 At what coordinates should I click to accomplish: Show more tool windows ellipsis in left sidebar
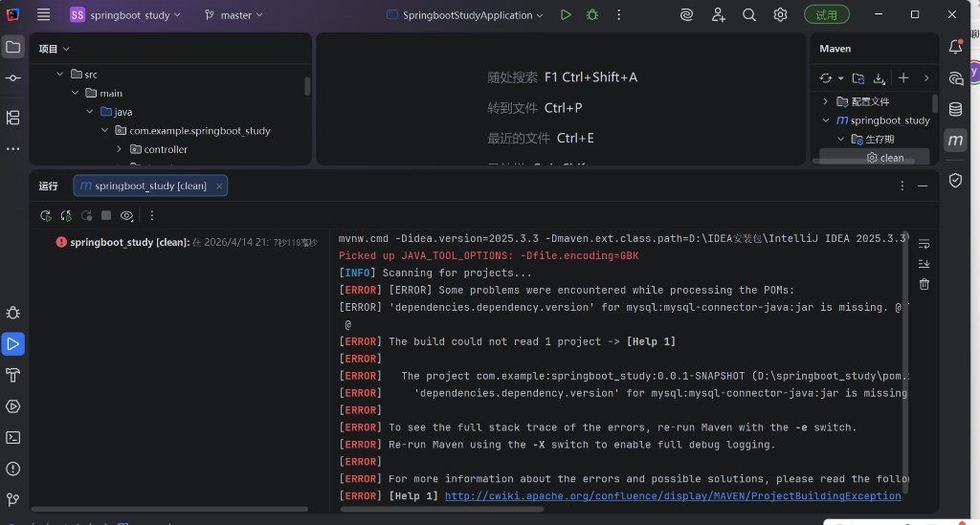(x=13, y=148)
